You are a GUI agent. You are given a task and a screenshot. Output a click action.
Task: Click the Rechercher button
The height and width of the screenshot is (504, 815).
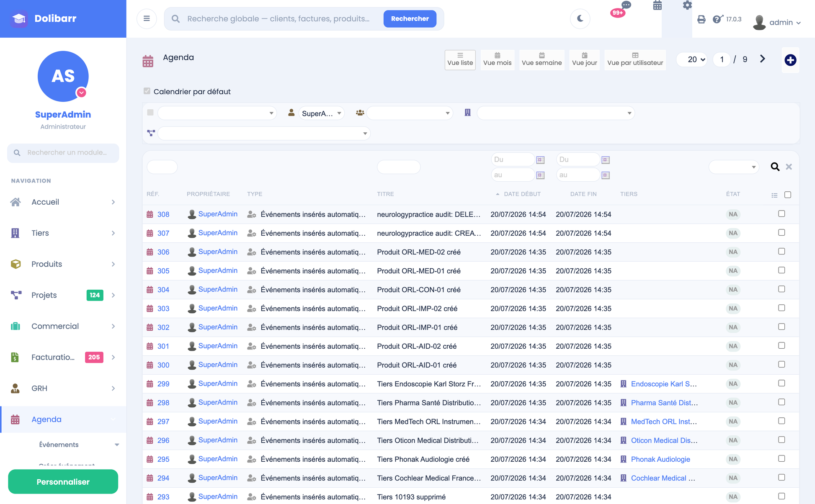[410, 18]
